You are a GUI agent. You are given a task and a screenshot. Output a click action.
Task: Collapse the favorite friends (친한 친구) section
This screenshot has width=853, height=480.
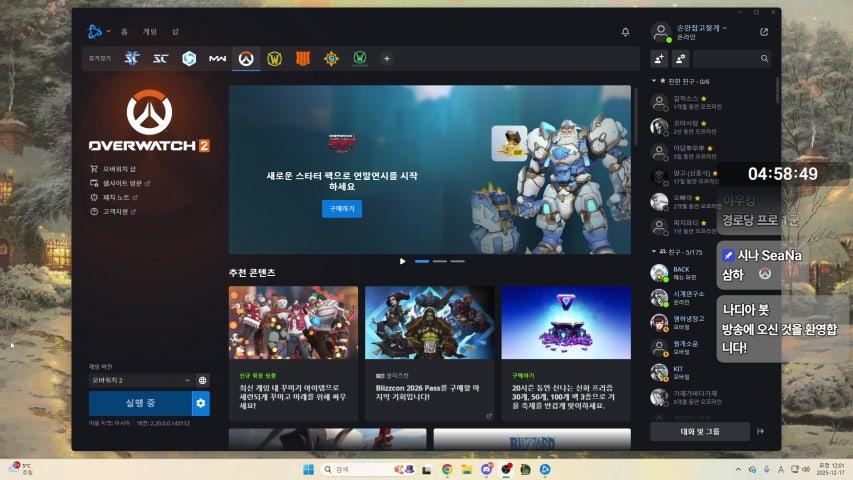(x=654, y=81)
